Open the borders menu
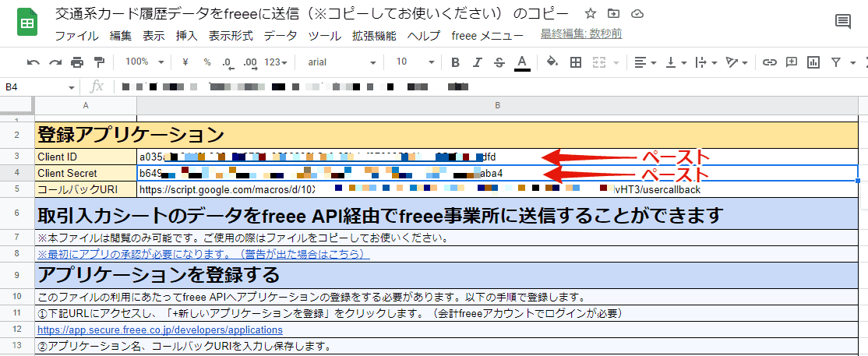The height and width of the screenshot is (356, 868). [x=576, y=62]
